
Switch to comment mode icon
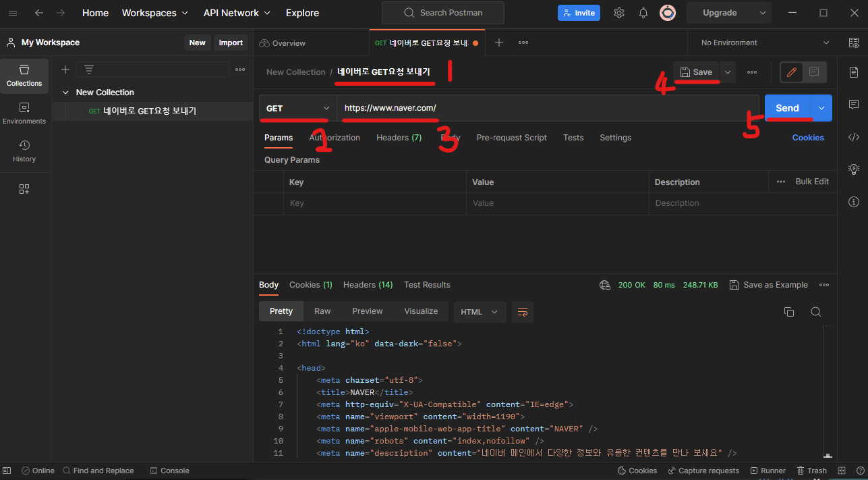pos(814,72)
